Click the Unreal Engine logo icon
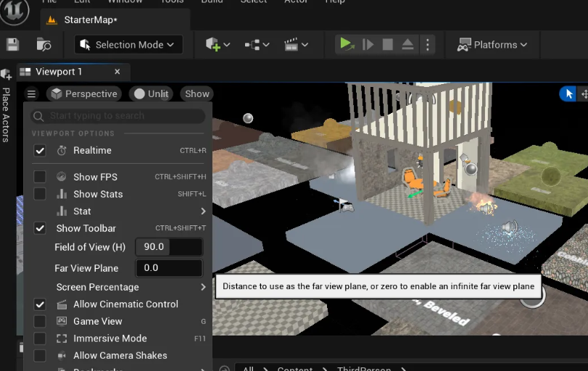This screenshot has height=371, width=588. [15, 10]
